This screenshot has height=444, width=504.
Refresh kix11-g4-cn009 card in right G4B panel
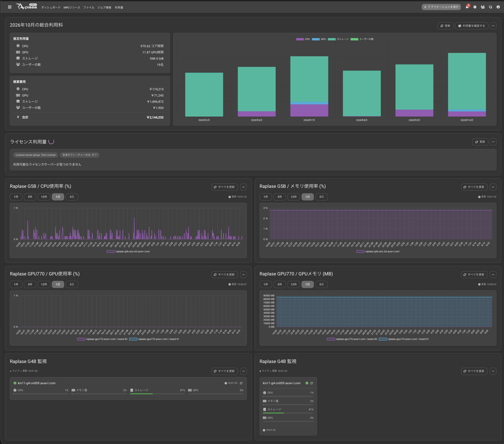[312, 383]
